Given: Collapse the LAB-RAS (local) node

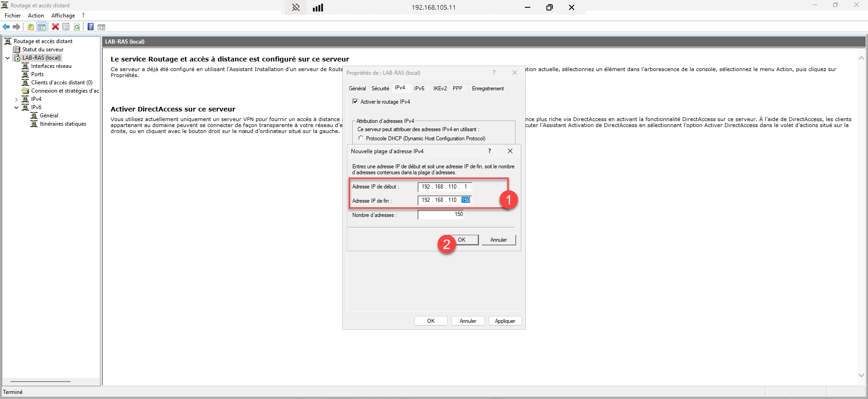Looking at the screenshot, I should (7, 58).
